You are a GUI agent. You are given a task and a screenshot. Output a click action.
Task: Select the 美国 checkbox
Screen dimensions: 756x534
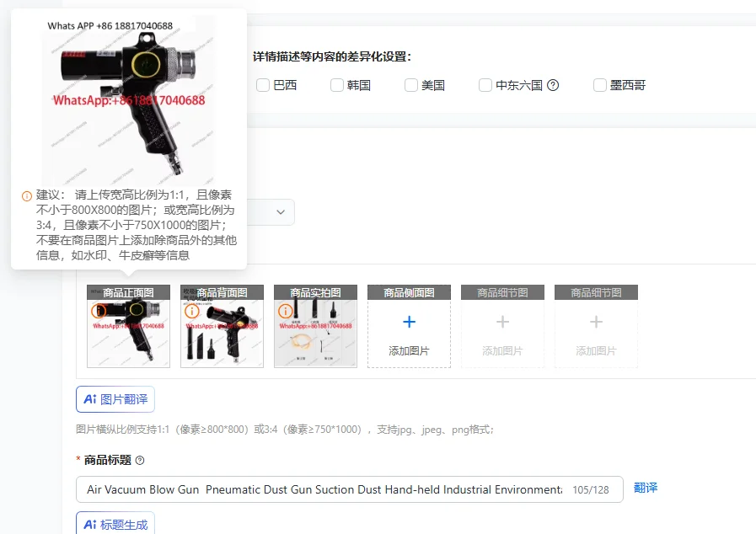pyautogui.click(x=410, y=85)
